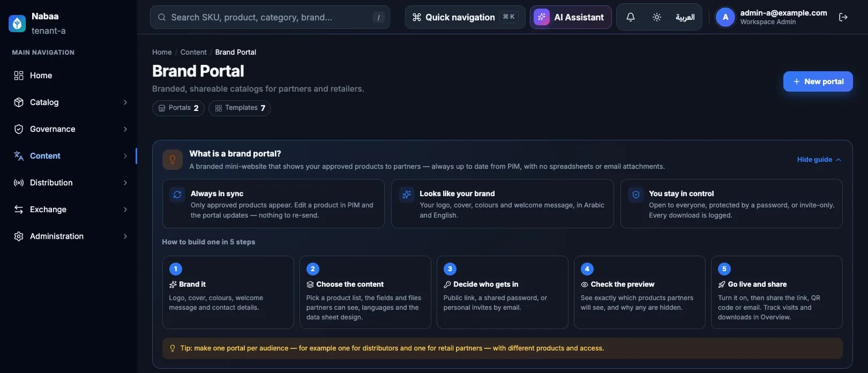
Task: Click the logout arrow icon
Action: click(843, 17)
